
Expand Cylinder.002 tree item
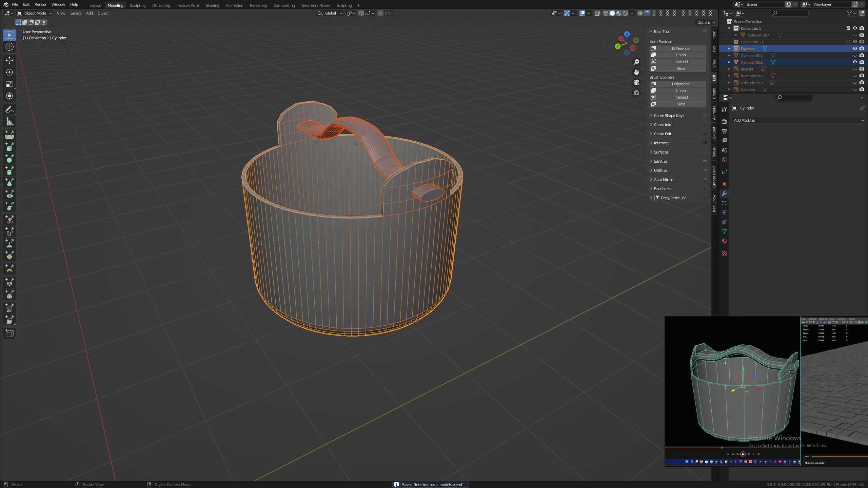tap(729, 62)
